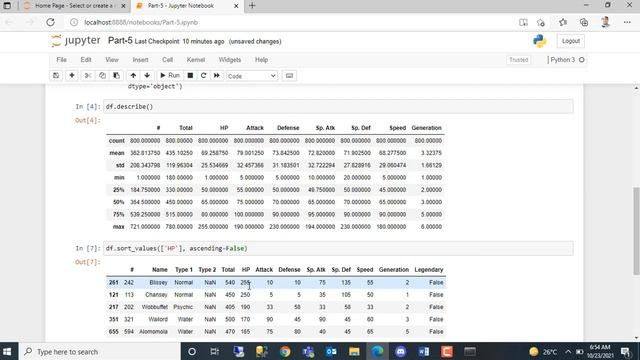Open the Kernel menu
The height and width of the screenshot is (360, 640).
[196, 60]
